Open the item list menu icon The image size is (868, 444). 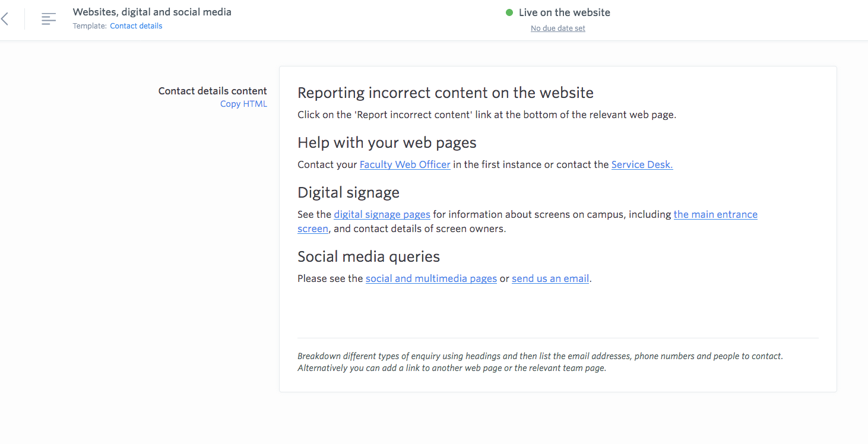coord(49,19)
